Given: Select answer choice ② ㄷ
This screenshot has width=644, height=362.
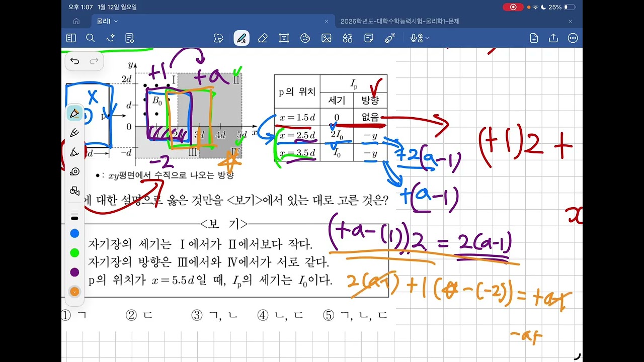Looking at the screenshot, I should (x=139, y=315).
